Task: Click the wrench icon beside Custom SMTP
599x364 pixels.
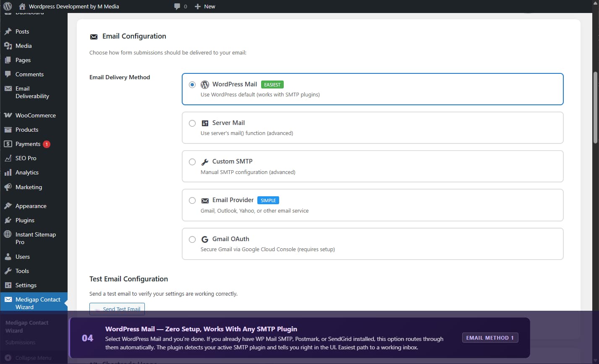Action: pyautogui.click(x=205, y=161)
